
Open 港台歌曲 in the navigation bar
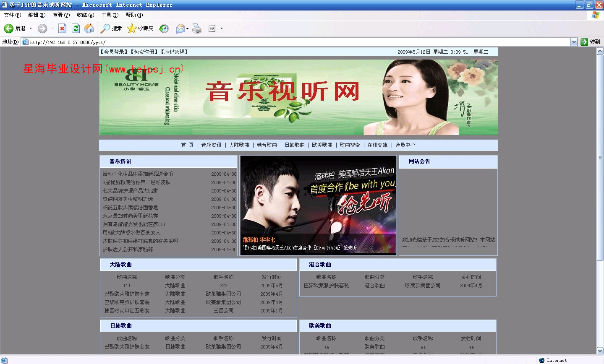[x=267, y=145]
